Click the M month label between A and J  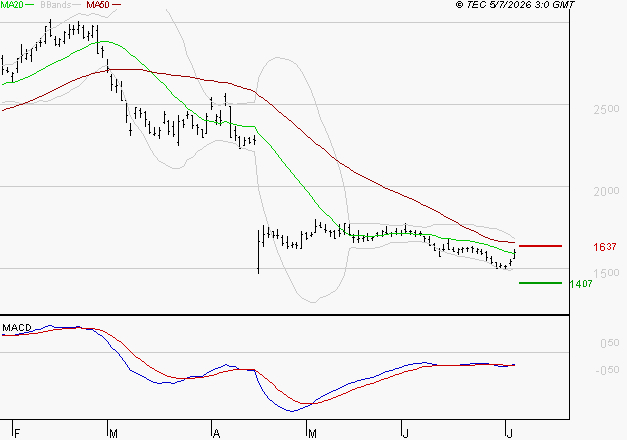click(312, 434)
